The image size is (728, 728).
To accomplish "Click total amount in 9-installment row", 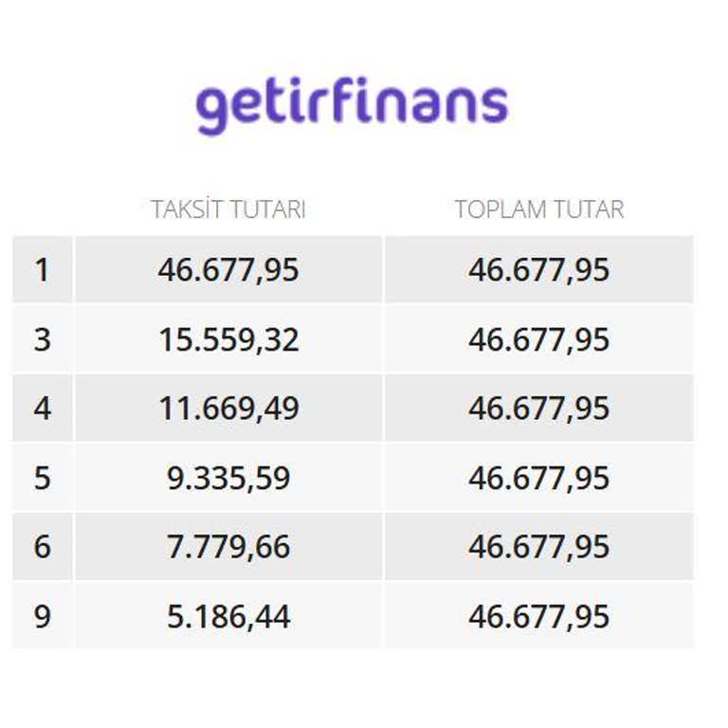I will [538, 616].
